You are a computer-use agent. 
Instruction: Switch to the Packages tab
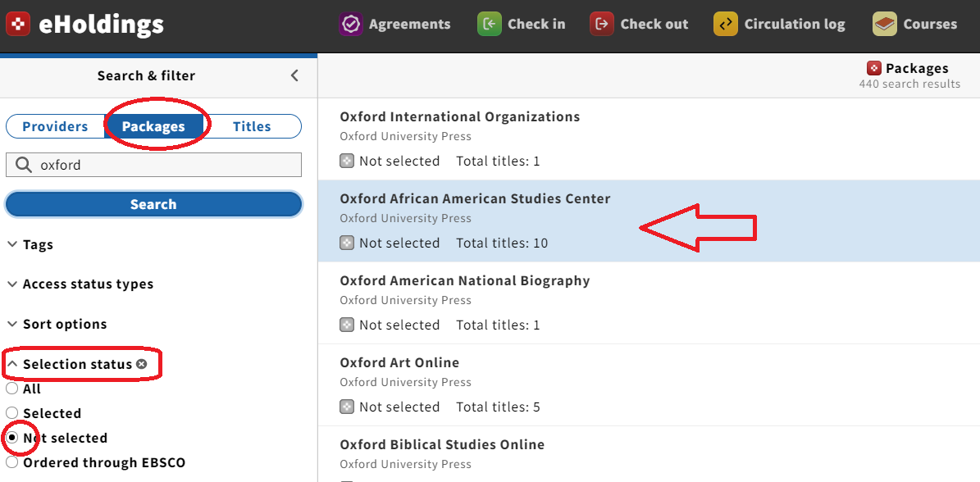(x=153, y=126)
